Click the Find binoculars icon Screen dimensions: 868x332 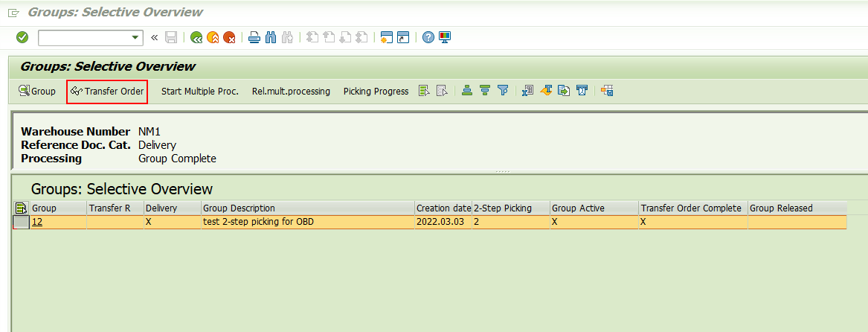pos(271,38)
